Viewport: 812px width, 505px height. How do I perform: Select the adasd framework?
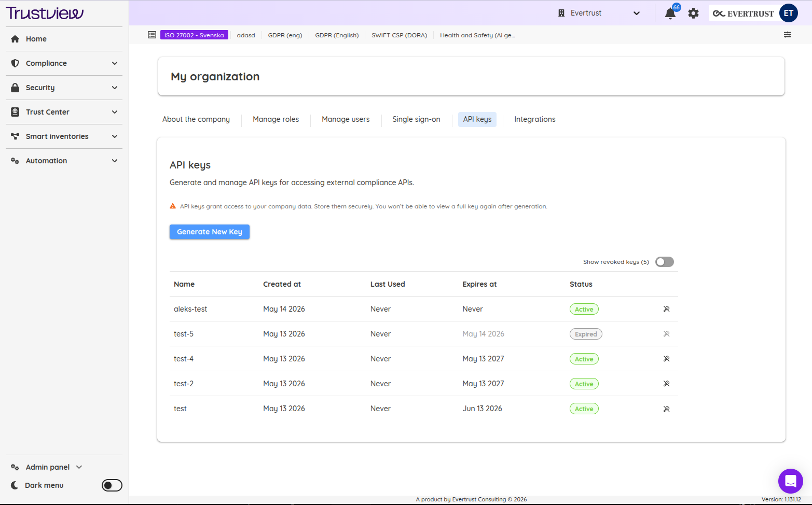246,35
